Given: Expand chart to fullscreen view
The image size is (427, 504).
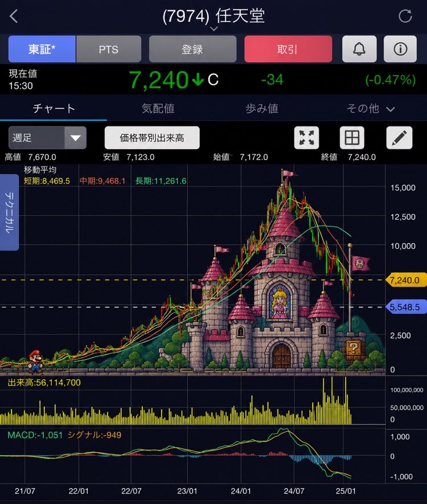Looking at the screenshot, I should [306, 138].
